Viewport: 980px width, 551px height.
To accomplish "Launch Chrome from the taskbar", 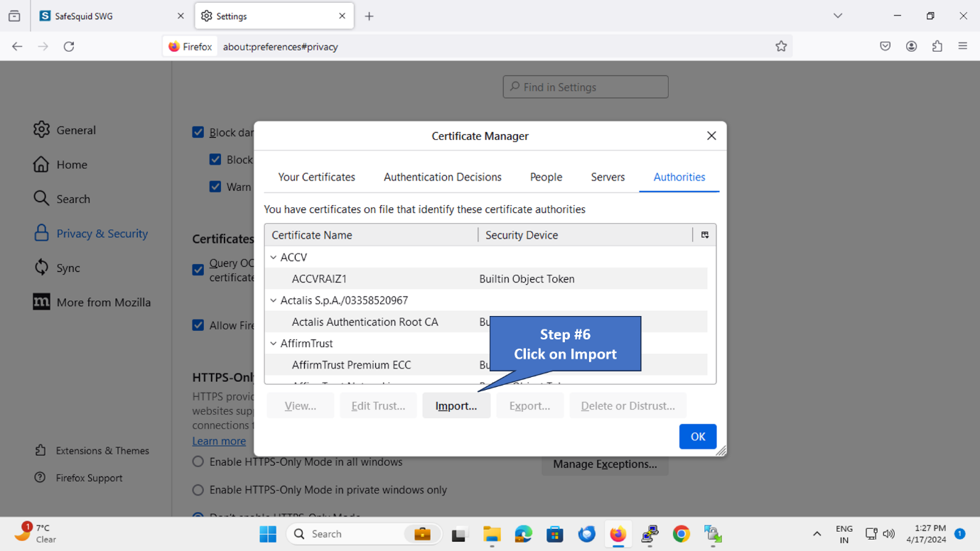I will click(681, 534).
